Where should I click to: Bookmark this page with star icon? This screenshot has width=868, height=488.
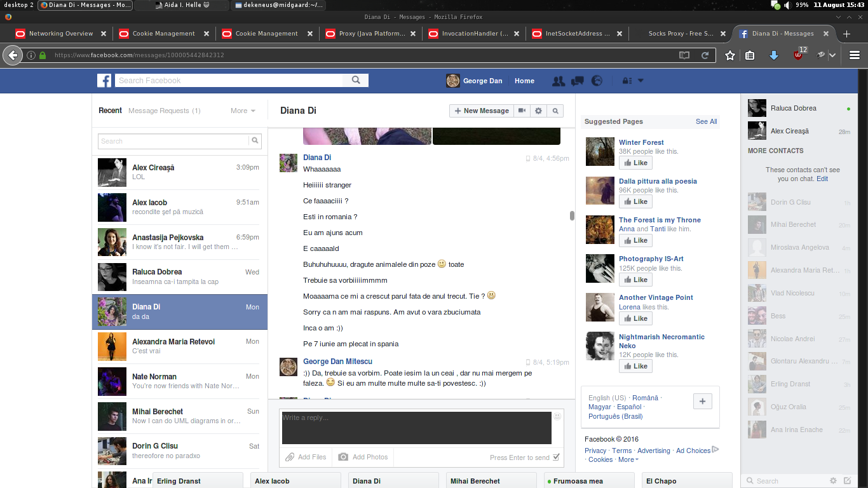[x=730, y=55]
